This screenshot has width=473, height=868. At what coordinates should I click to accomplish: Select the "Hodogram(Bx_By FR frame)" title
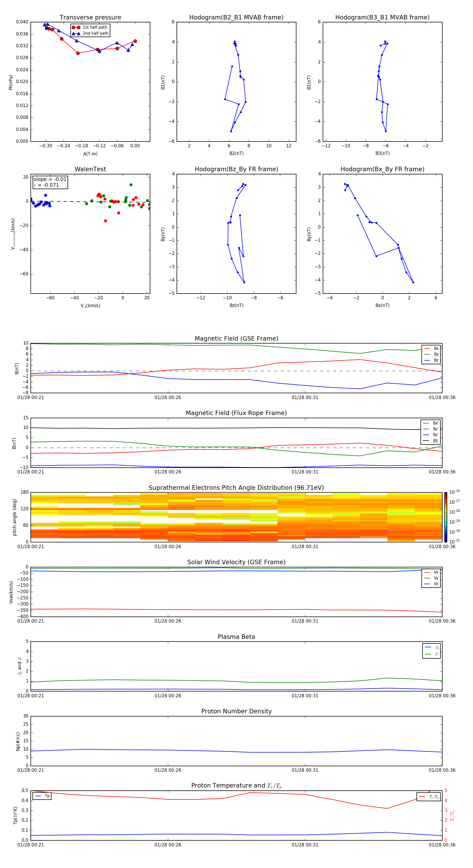382,169
